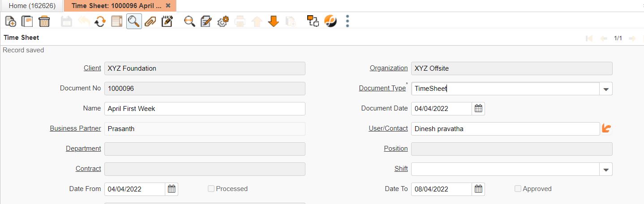The width and height of the screenshot is (644, 204).
Task: Click the Delete record trash icon
Action: tap(44, 21)
